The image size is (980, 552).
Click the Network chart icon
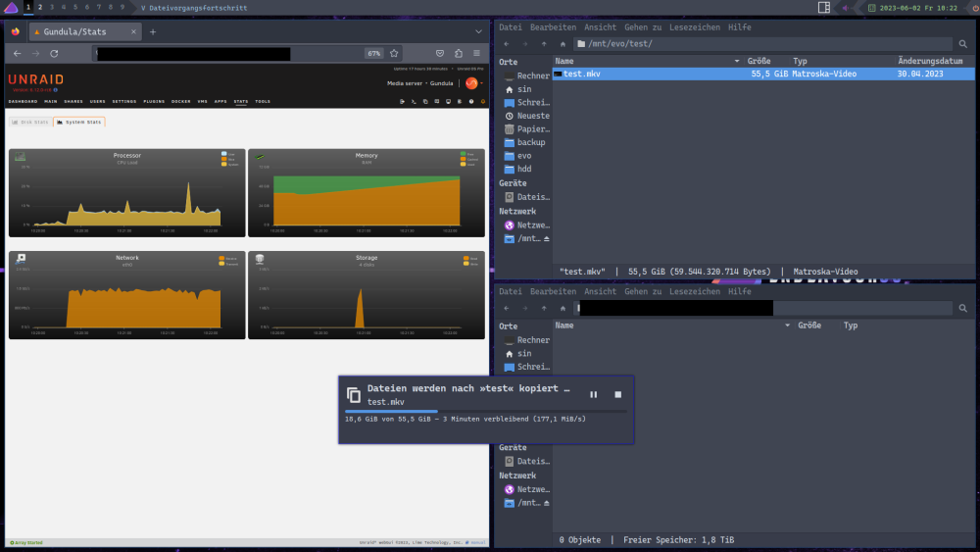21,258
